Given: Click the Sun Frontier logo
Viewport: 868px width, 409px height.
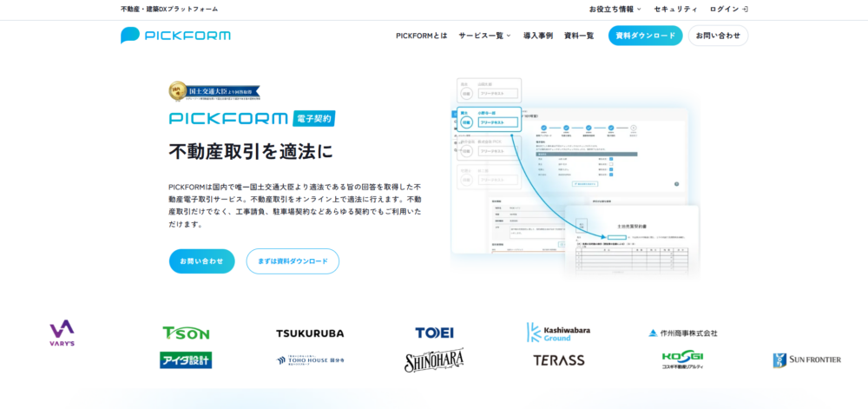Looking at the screenshot, I should click(x=806, y=360).
